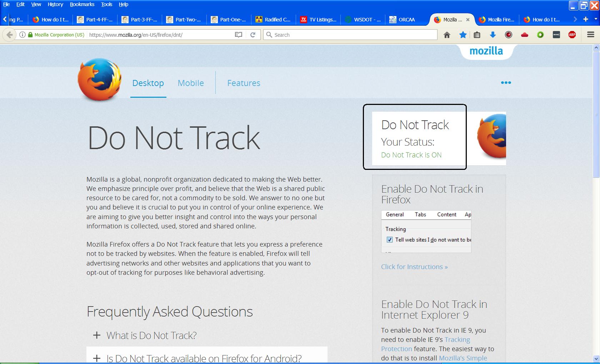
Task: Select the Mobile navigation link
Action: 191,83
